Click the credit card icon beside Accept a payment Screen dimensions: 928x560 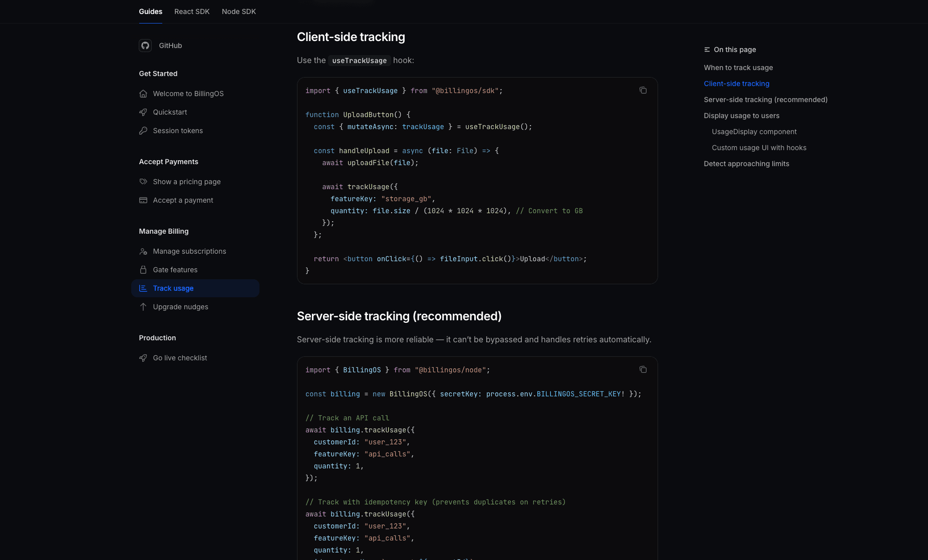pos(143,200)
